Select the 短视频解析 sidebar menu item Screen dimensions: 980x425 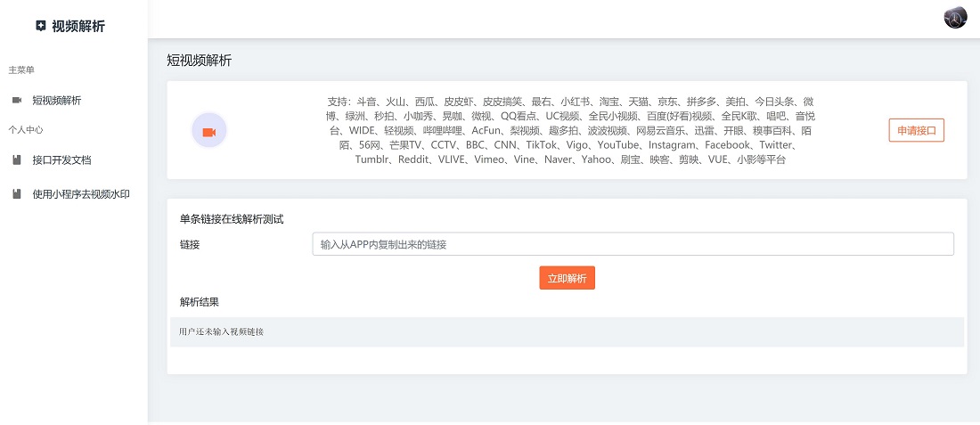57,101
